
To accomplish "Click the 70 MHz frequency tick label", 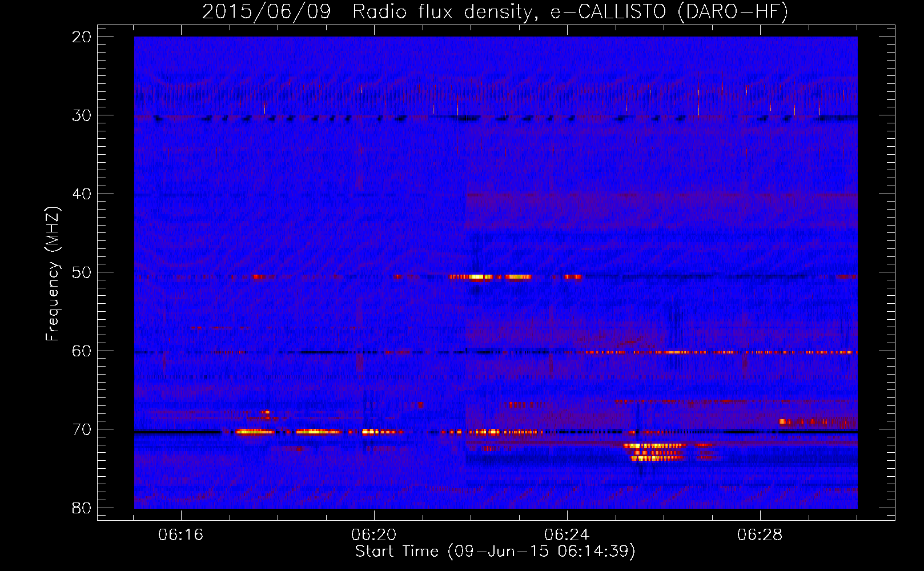I will pyautogui.click(x=82, y=429).
